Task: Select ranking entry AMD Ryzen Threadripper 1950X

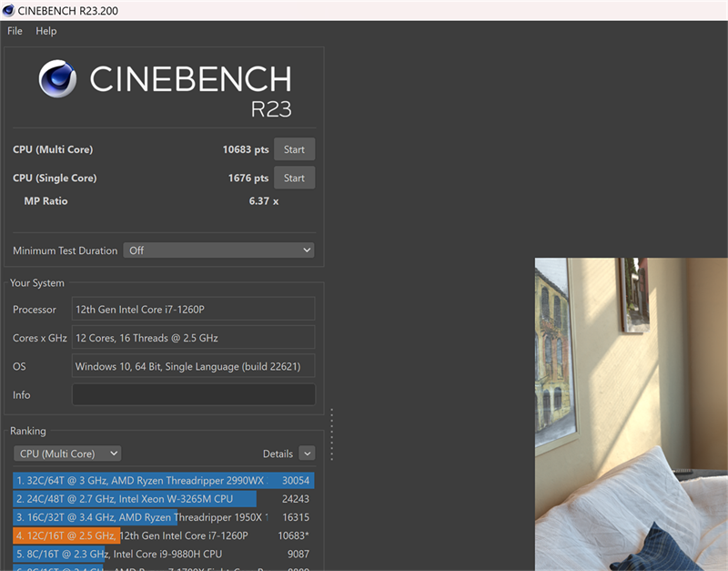Action: click(164, 517)
